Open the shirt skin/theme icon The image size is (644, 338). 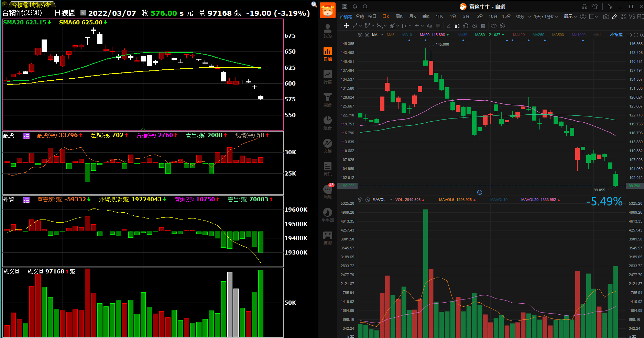pyautogui.click(x=595, y=7)
